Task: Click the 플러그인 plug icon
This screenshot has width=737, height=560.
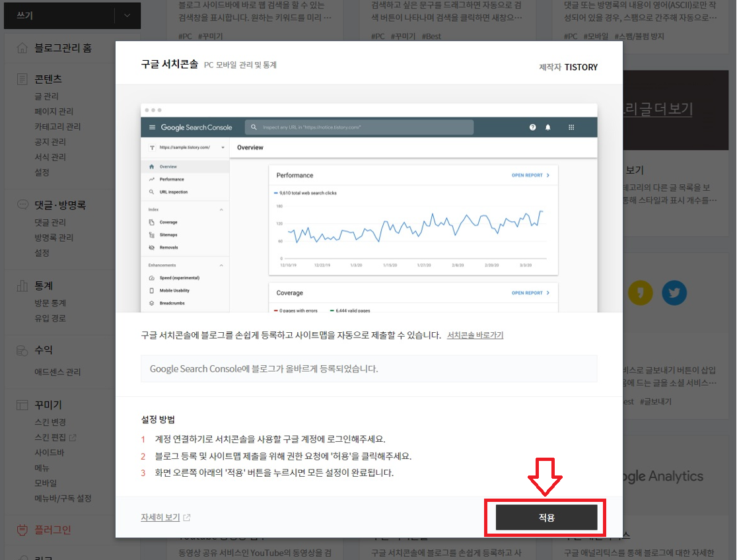Action: point(22,530)
